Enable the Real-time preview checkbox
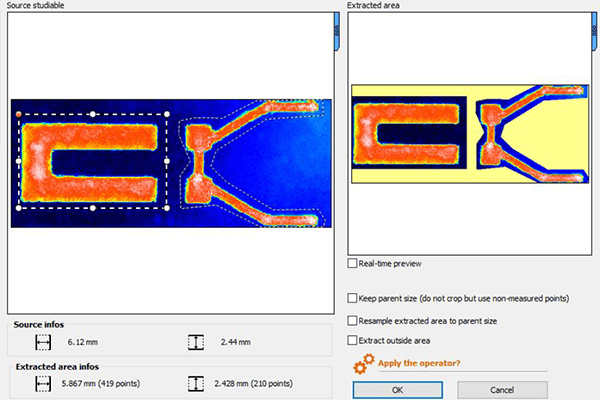The image size is (600, 400). [x=352, y=263]
